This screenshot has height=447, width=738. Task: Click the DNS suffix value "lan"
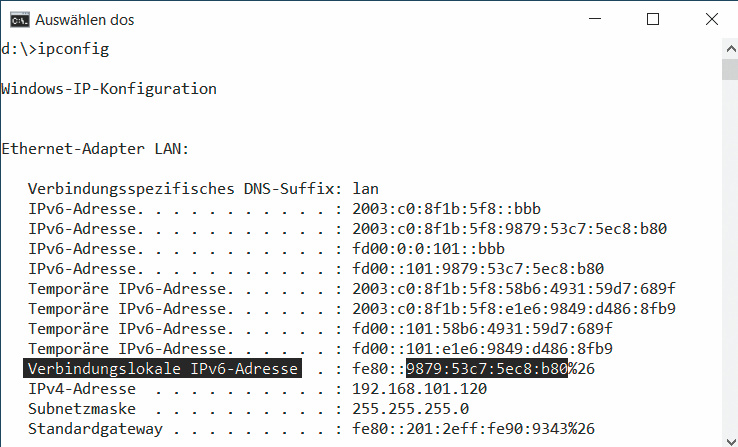366,189
